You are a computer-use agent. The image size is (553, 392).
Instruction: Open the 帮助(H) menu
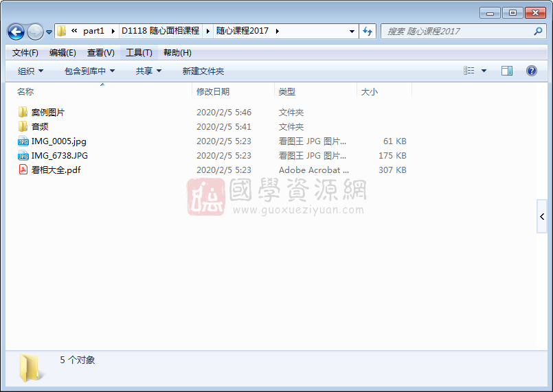[x=177, y=53]
